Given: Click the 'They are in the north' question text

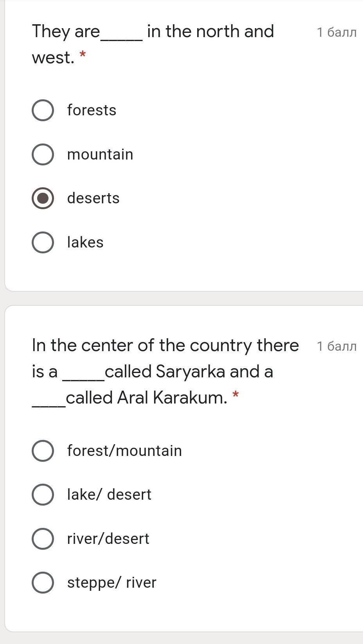Looking at the screenshot, I should tap(153, 44).
